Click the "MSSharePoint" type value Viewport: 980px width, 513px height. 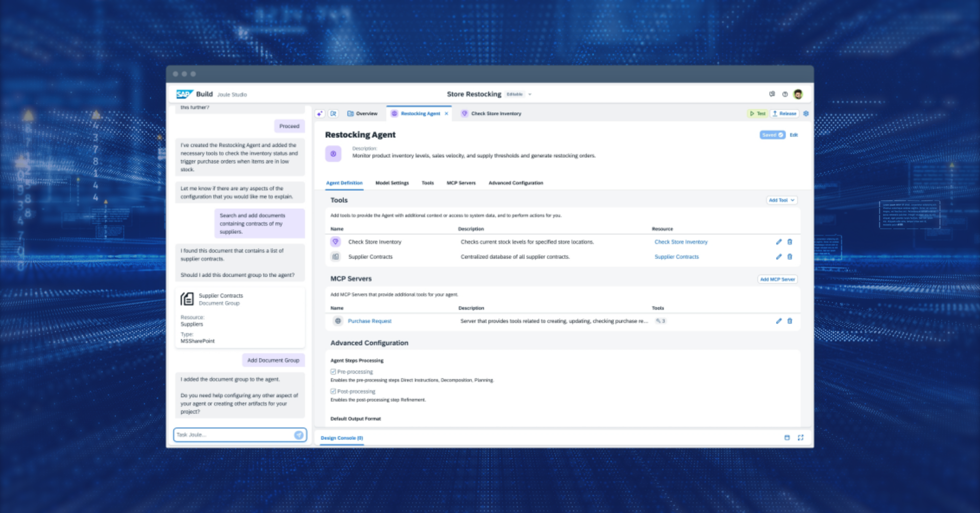point(198,341)
